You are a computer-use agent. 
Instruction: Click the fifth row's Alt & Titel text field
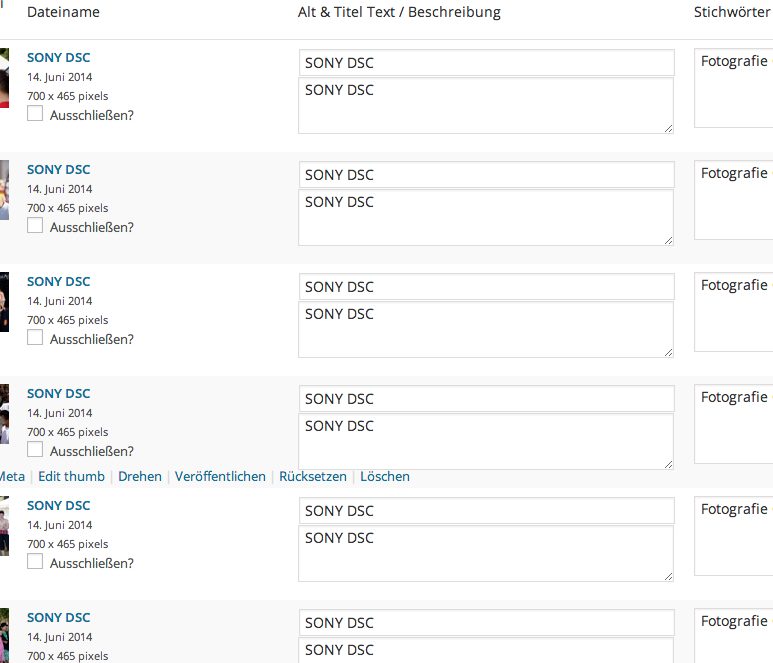point(486,511)
